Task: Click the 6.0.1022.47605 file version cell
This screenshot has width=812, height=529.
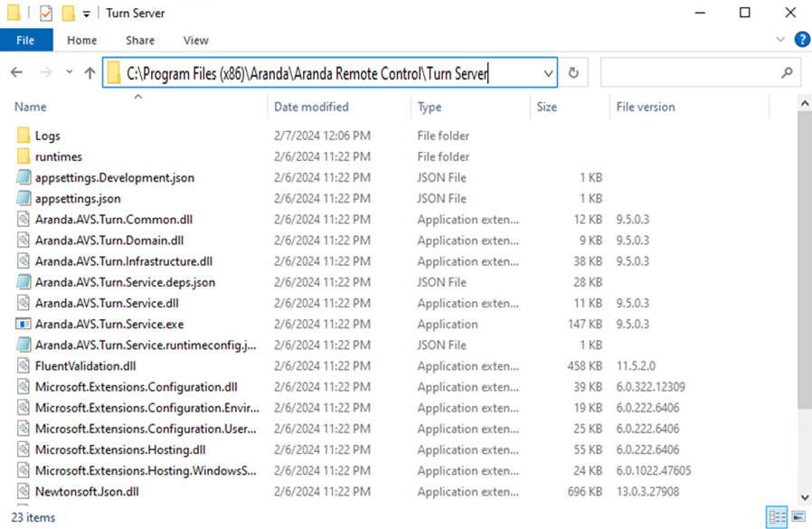Action: (654, 471)
